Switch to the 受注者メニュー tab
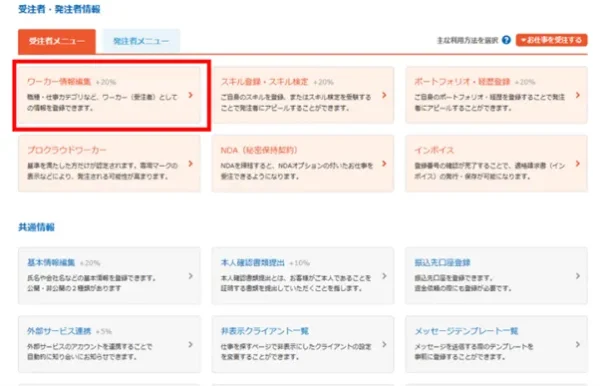 click(57, 41)
